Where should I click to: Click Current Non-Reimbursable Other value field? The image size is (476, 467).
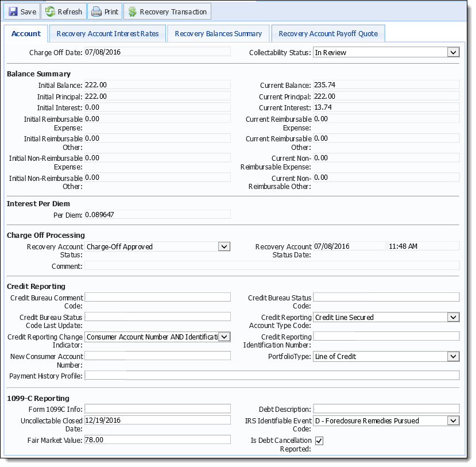coord(386,177)
